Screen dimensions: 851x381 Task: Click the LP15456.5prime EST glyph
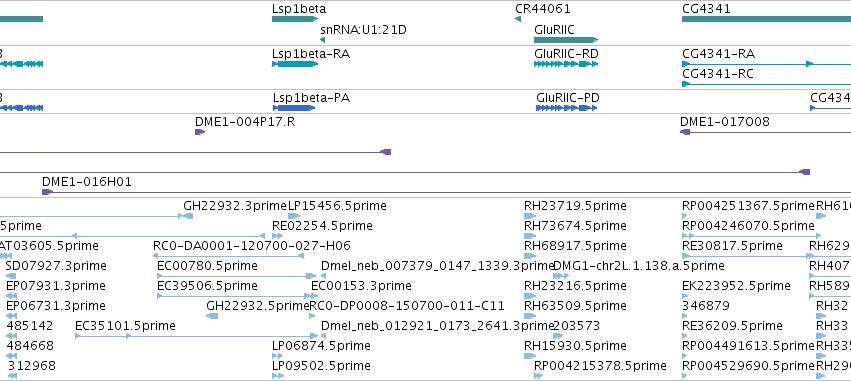[294, 216]
